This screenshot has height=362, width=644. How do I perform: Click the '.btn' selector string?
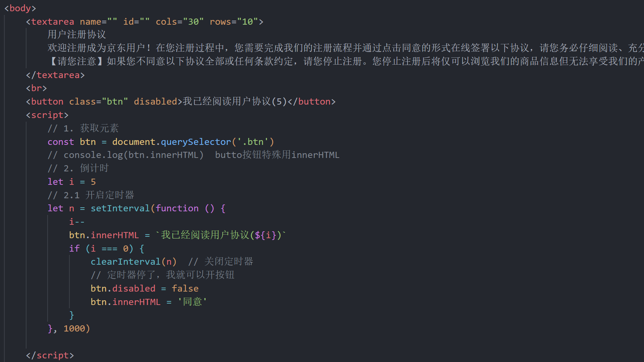coord(253,142)
